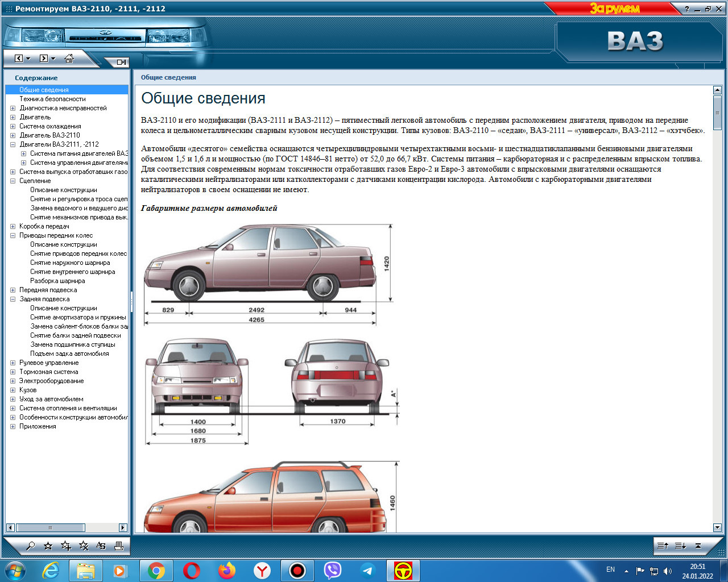Hide the contents panel with the collapse toggle

coord(121,62)
